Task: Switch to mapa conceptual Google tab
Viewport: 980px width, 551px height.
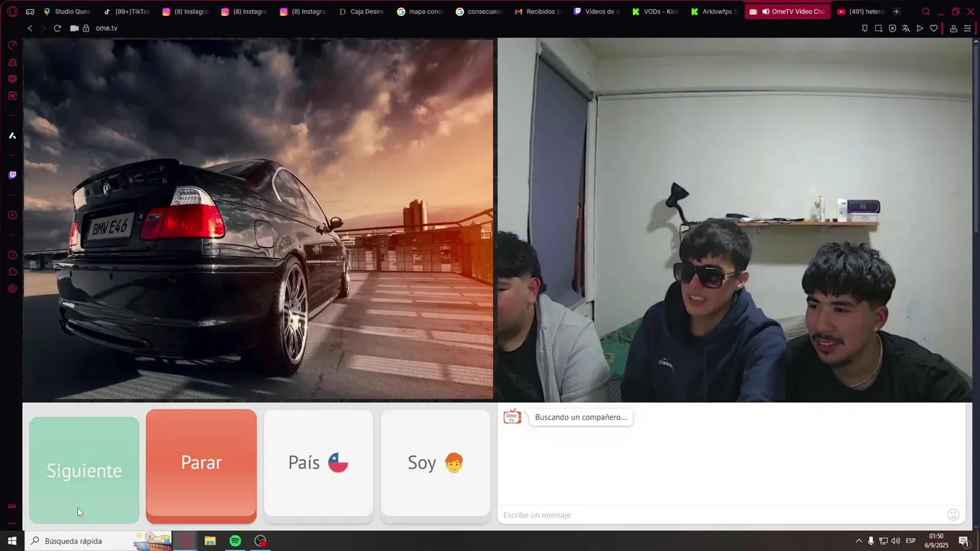Action: 420,11
